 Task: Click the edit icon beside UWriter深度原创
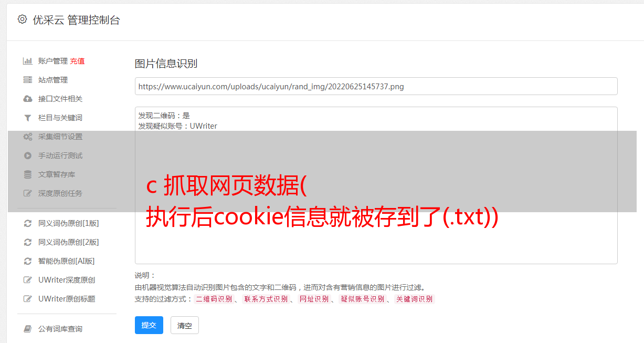pos(28,280)
